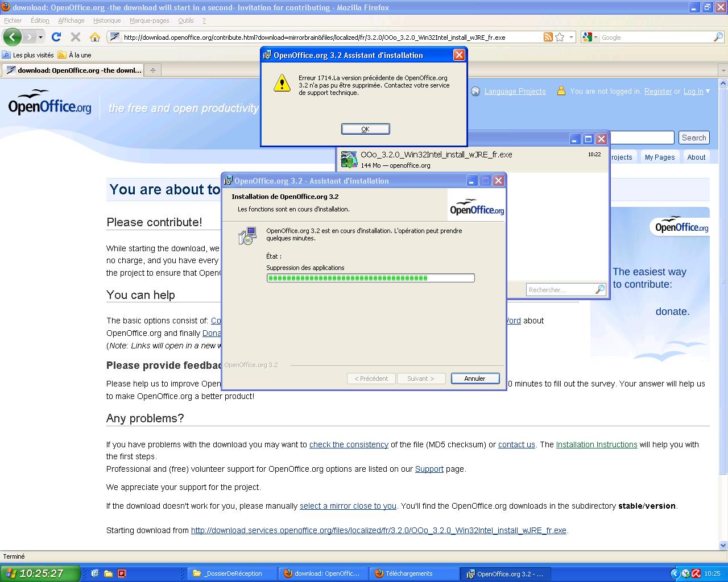The height and width of the screenshot is (582, 728).
Task: Select the 'download: OpenOffice.org' browser tab
Action: coord(73,70)
